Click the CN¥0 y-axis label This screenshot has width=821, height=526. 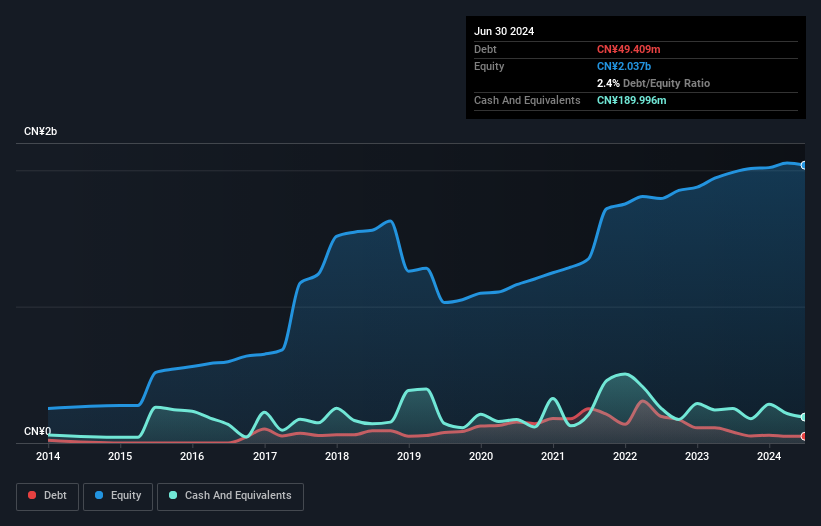tap(37, 432)
